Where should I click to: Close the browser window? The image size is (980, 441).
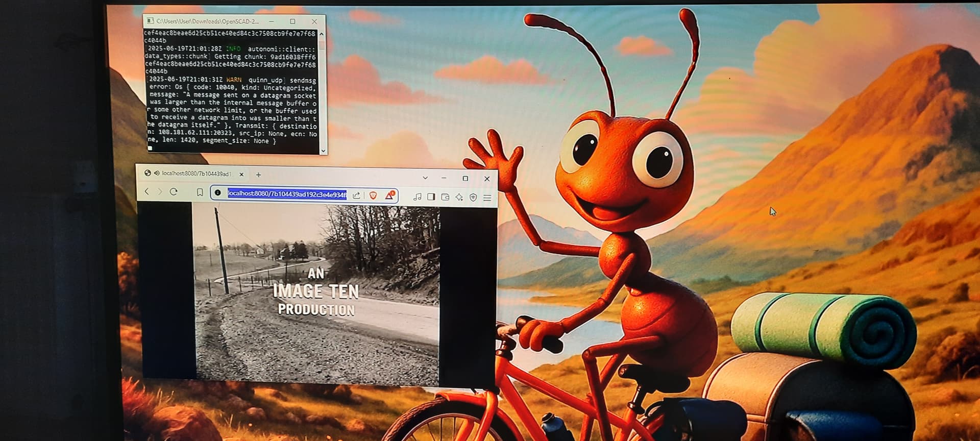pos(487,179)
